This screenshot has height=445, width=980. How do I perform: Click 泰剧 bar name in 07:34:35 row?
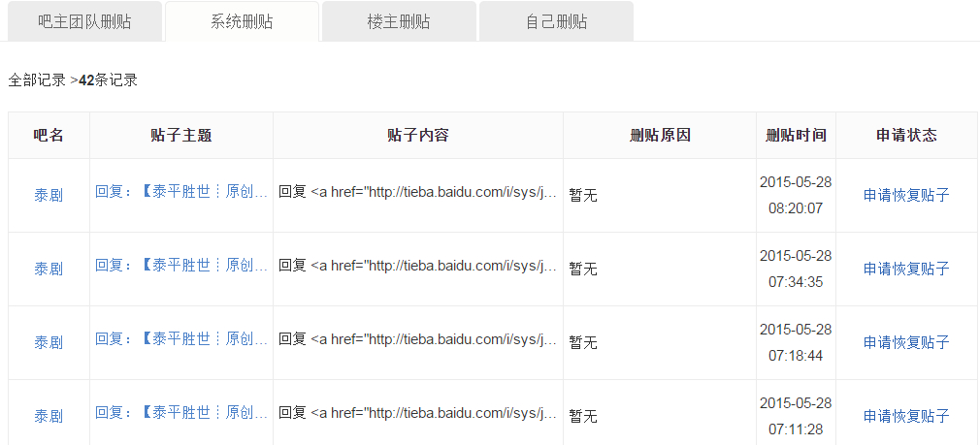tap(49, 269)
